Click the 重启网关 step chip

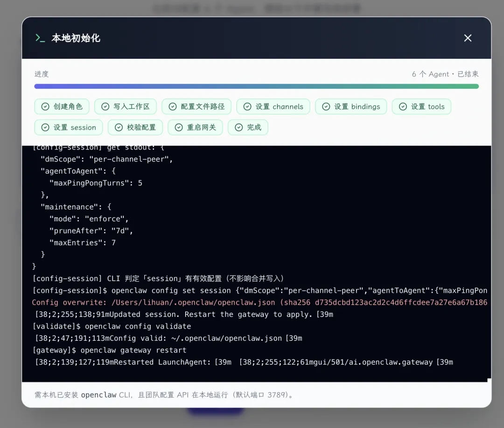tap(195, 127)
